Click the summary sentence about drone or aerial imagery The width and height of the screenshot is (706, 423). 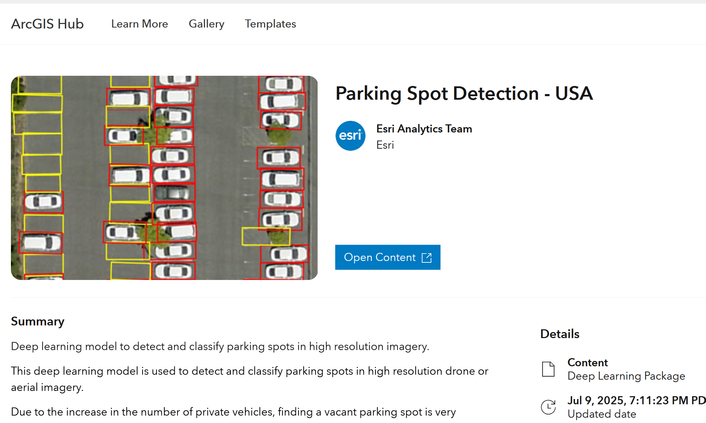pyautogui.click(x=249, y=379)
